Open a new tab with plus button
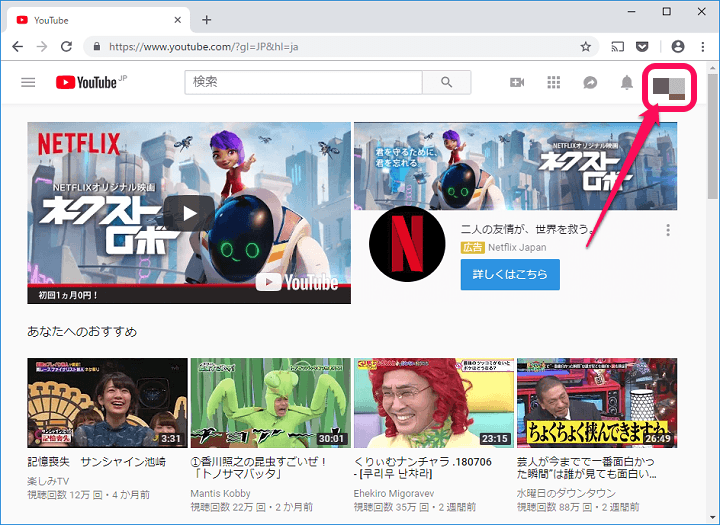The width and height of the screenshot is (720, 525). pyautogui.click(x=207, y=20)
